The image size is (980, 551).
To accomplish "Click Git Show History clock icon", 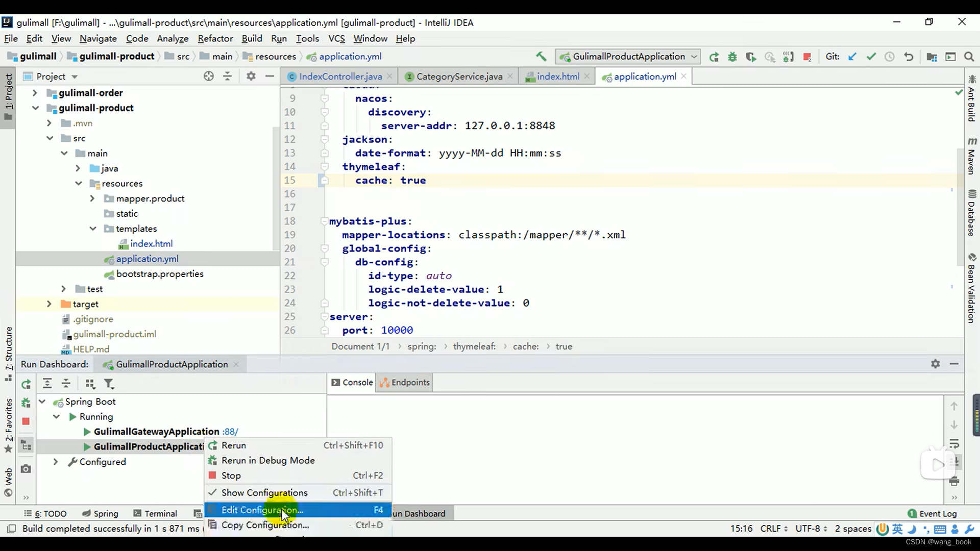I will point(890,57).
